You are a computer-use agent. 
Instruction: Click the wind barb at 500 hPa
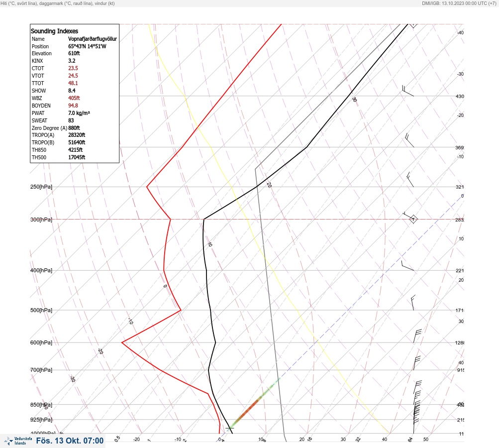[413, 303]
